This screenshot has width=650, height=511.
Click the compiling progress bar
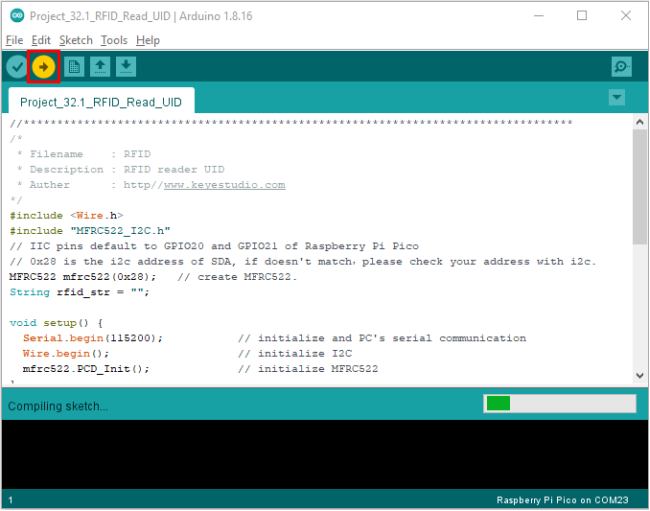(560, 403)
